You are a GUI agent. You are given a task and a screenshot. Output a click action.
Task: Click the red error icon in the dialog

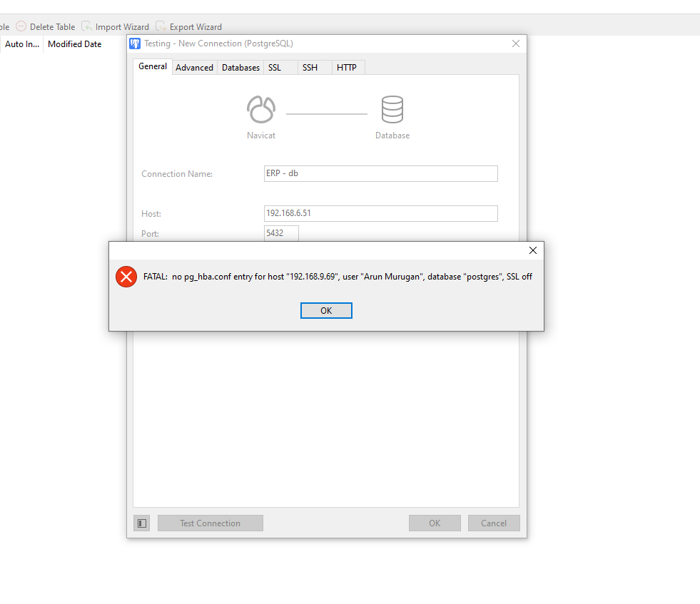click(x=126, y=277)
